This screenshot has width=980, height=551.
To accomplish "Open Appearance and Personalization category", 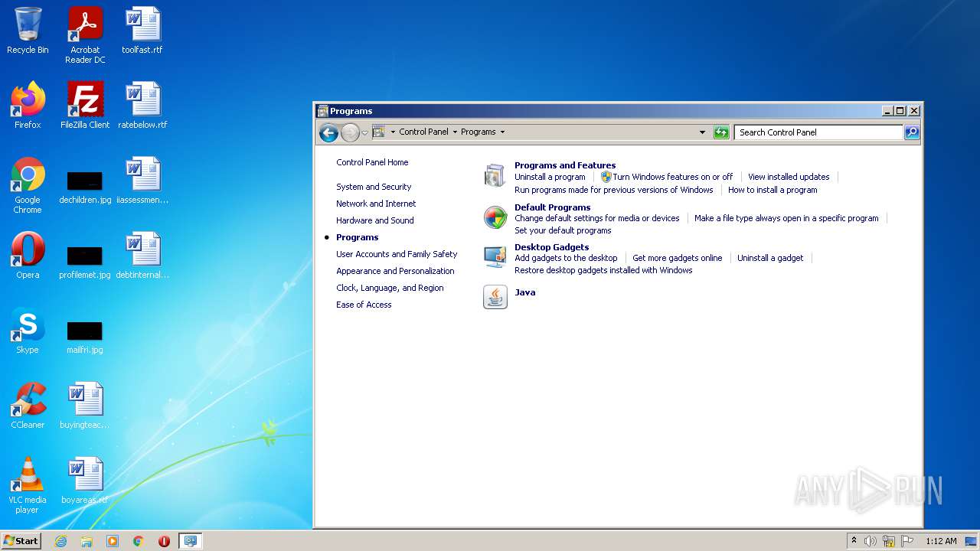I will point(395,271).
